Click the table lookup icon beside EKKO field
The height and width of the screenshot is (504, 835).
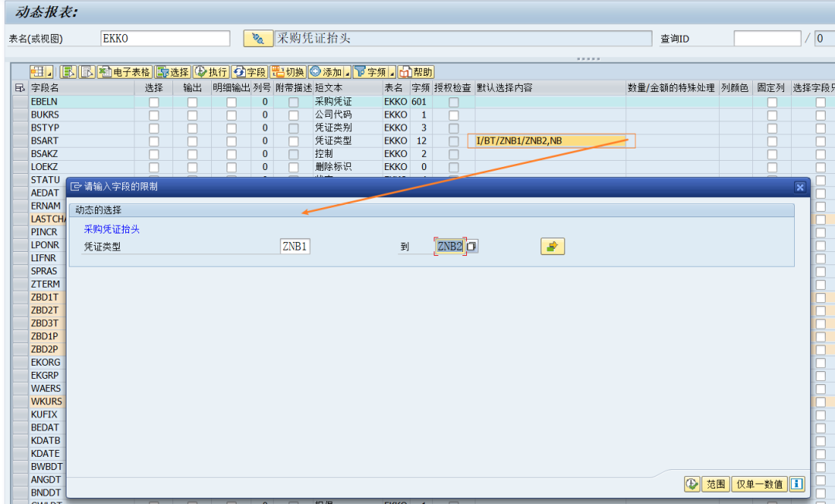pyautogui.click(x=258, y=39)
